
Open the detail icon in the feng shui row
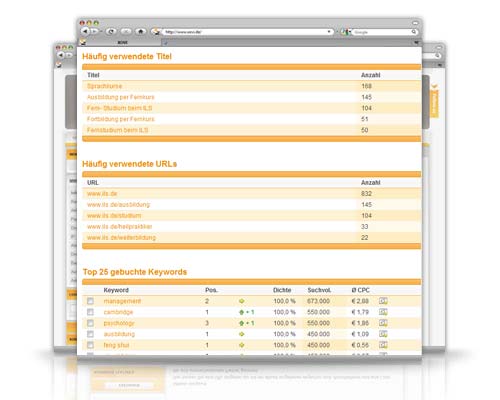(x=383, y=345)
